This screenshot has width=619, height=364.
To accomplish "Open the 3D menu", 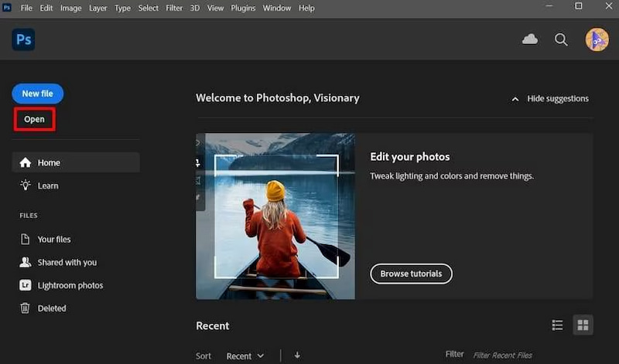I will pyautogui.click(x=195, y=8).
